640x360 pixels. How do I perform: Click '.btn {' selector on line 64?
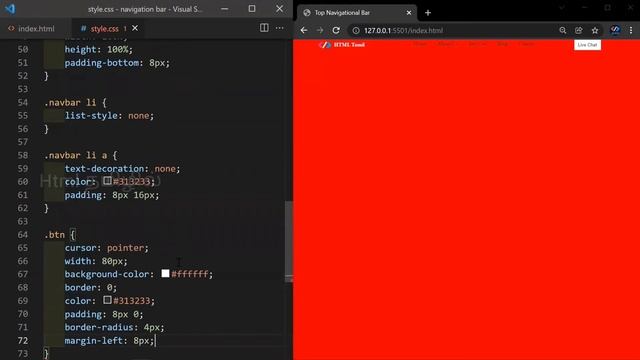[x=60, y=235]
